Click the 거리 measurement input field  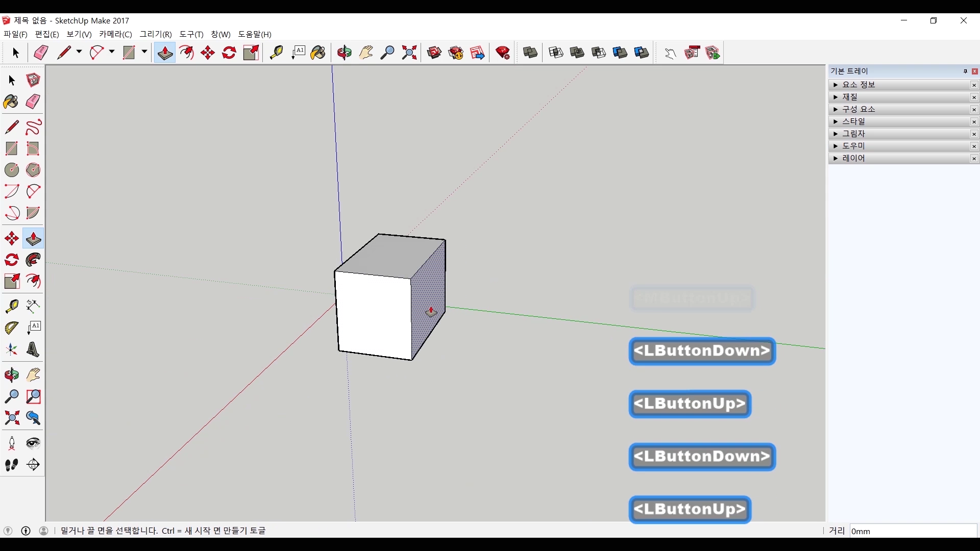[913, 531]
